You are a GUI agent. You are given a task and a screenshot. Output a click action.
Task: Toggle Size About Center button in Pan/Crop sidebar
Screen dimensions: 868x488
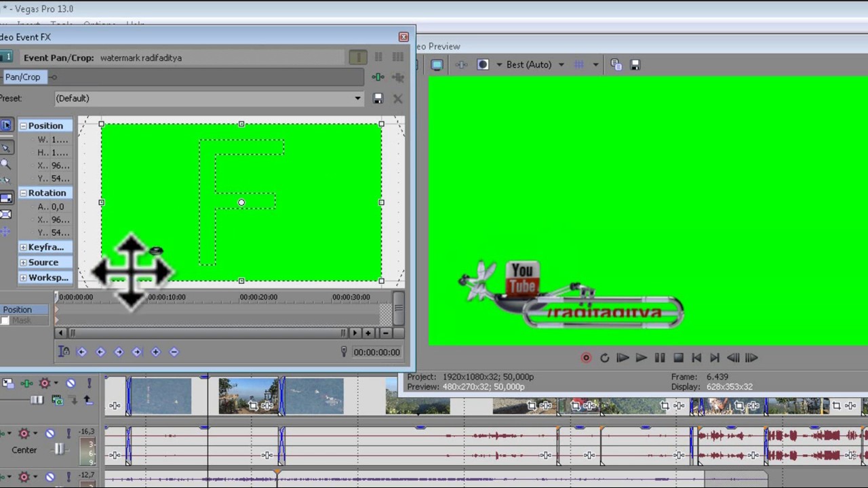5,215
